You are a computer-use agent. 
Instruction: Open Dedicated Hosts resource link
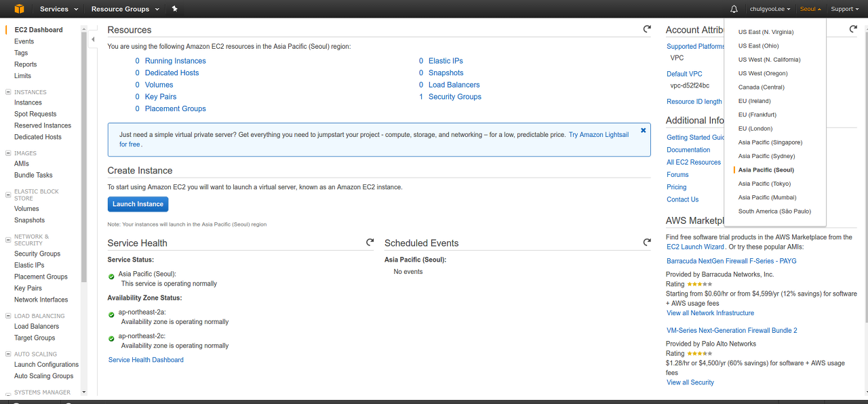pos(172,73)
